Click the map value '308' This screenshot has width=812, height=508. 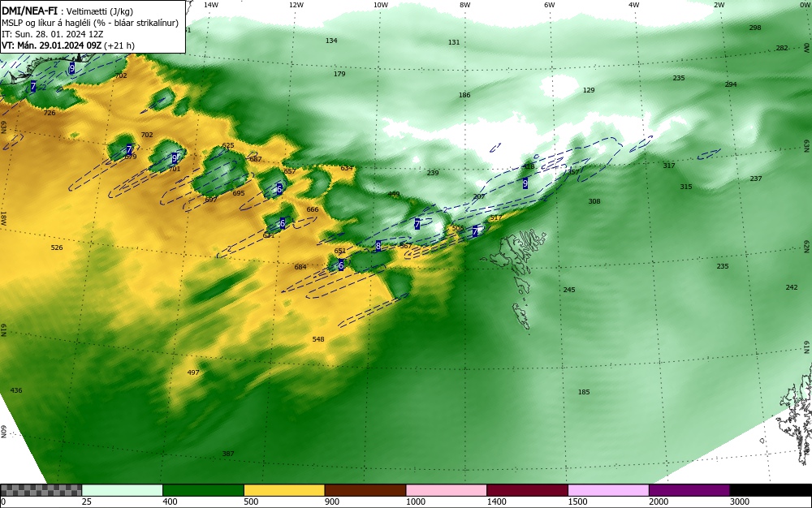594,201
